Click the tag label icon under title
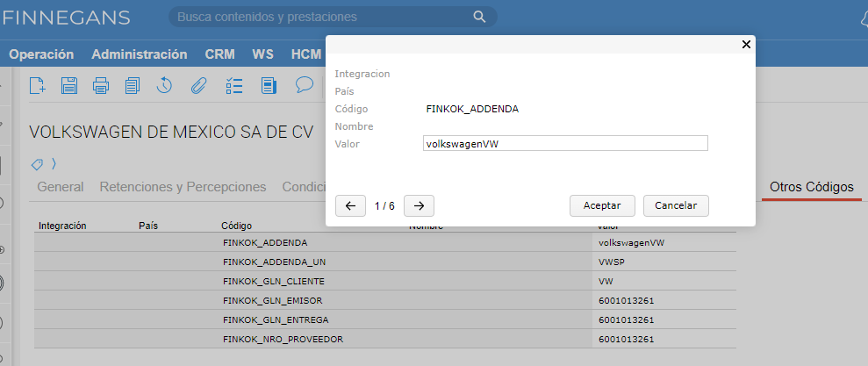Screen dimensions: 868x366 37,164
